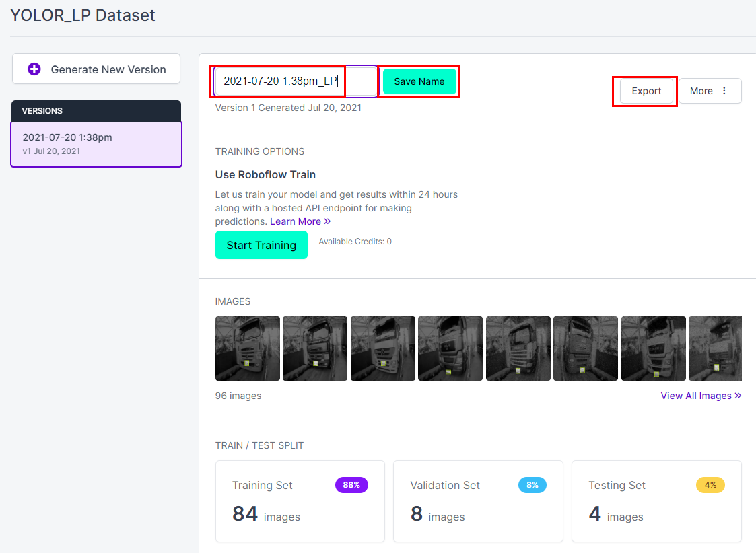756x553 pixels.
Task: Click the IMAGES section label
Action: point(233,301)
